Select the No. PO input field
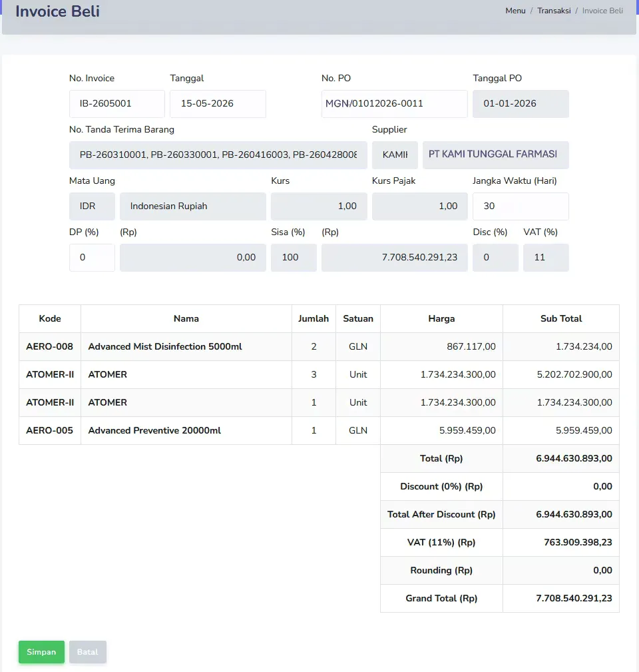This screenshot has height=672, width=639. (x=395, y=104)
